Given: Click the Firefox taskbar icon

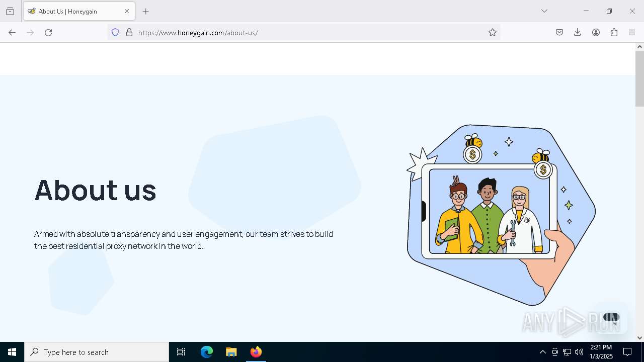Looking at the screenshot, I should 256,352.
